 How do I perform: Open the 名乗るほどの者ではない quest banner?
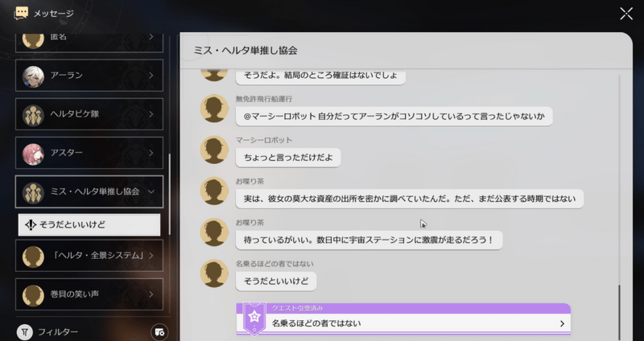(402, 323)
